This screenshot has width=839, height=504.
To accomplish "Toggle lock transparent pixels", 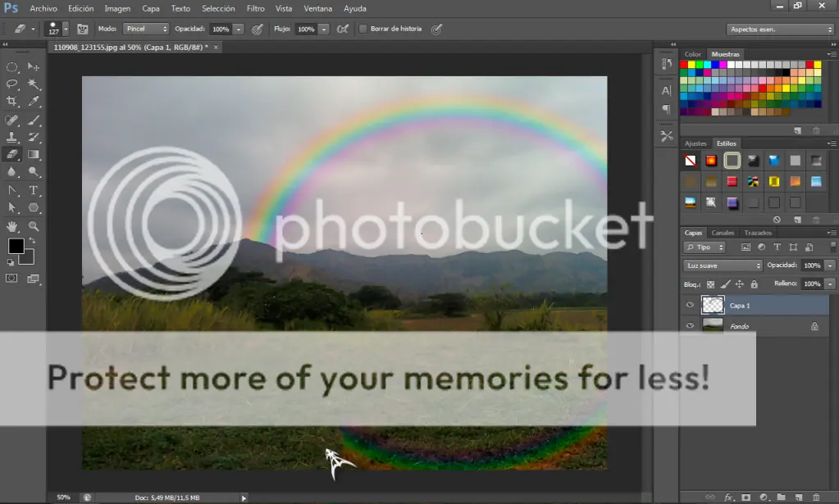I will 710,284.
